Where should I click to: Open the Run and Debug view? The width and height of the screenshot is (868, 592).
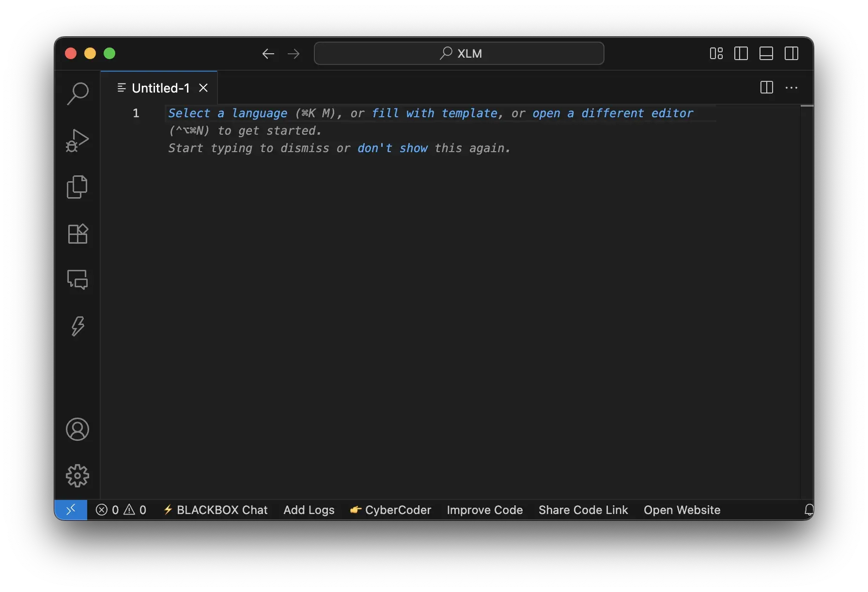pos(77,140)
